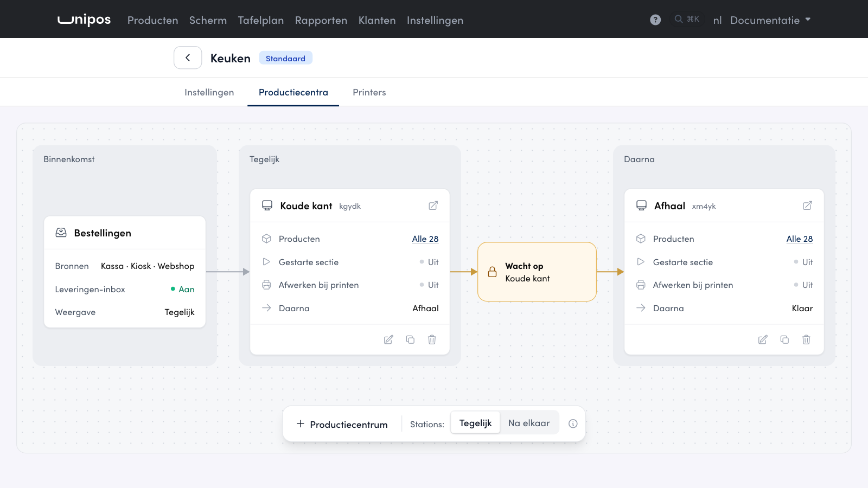Open external link for Koude kant station

click(433, 206)
